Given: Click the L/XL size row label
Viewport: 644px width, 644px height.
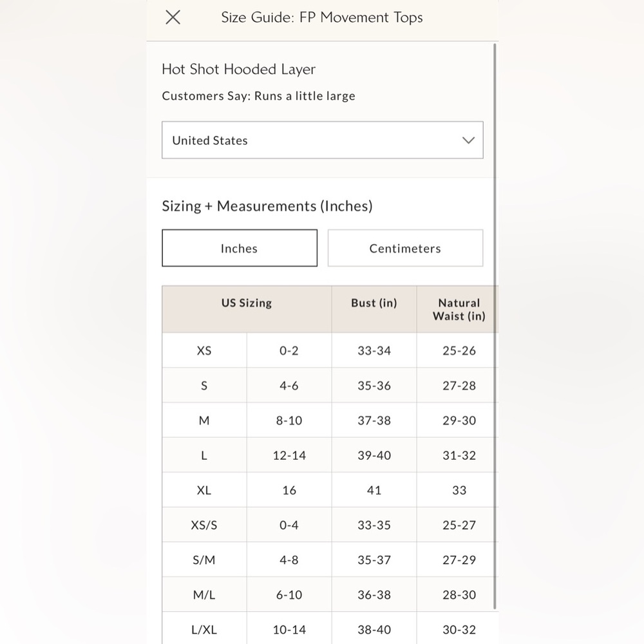Looking at the screenshot, I should click(204, 630).
